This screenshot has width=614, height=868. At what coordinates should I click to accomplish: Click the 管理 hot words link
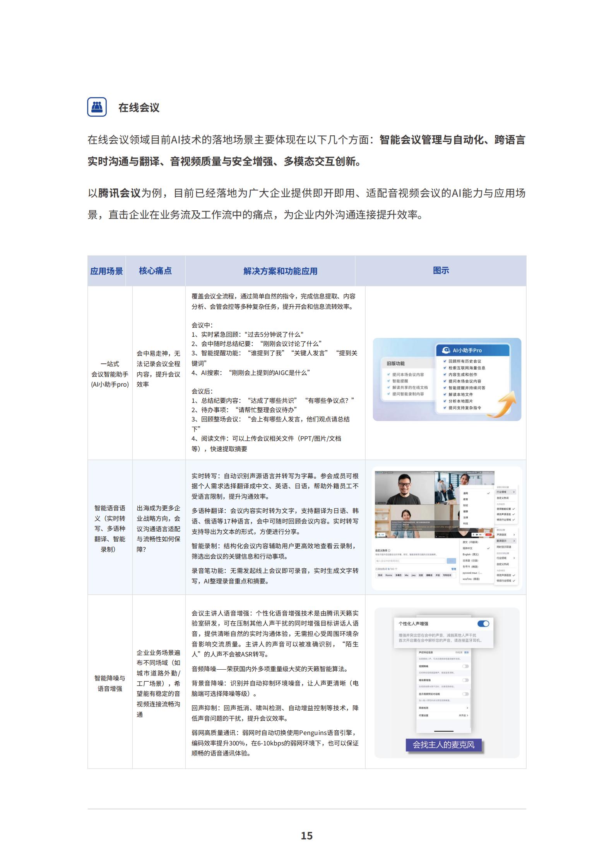[453, 569]
